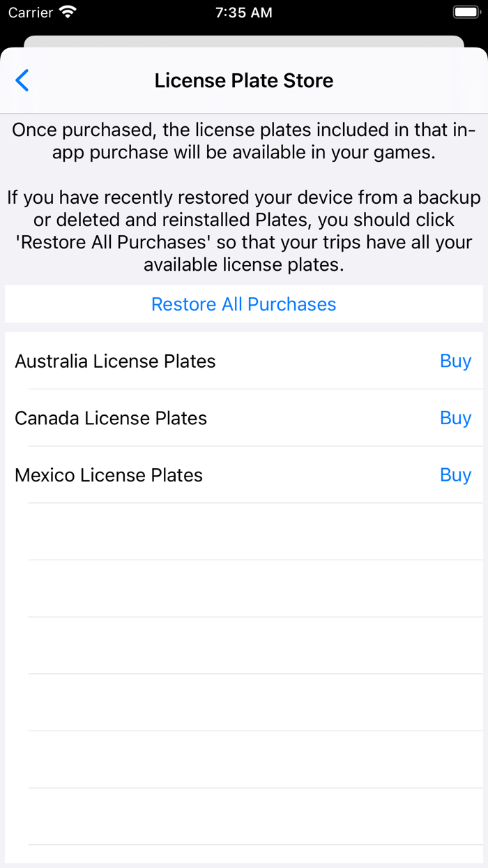
Task: Tap the bottom empty row of the list
Action: point(243,816)
